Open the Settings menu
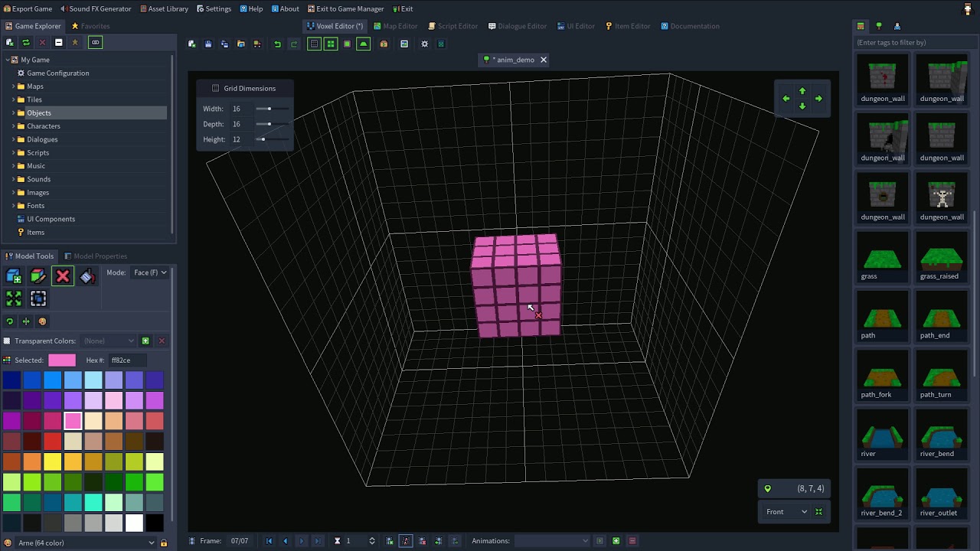Viewport: 980px width, 551px height. point(214,8)
